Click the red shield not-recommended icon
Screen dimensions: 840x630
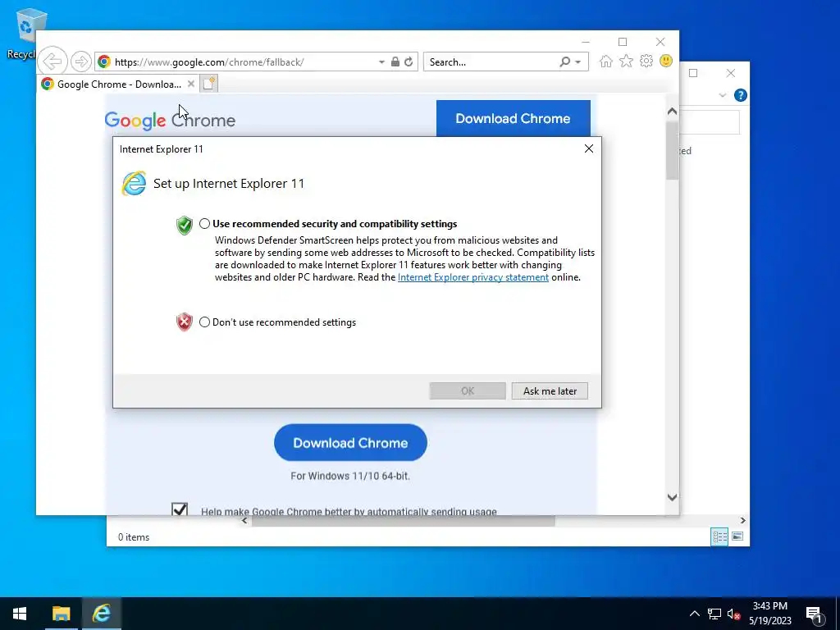(185, 322)
